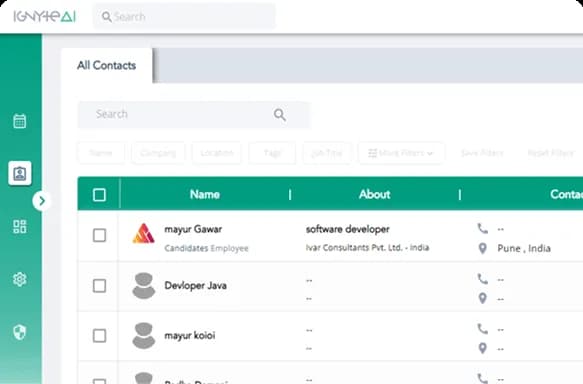Screen dimensions: 583x384
Task: Tick the checkbox for Devloper Java
Action: pos(99,285)
